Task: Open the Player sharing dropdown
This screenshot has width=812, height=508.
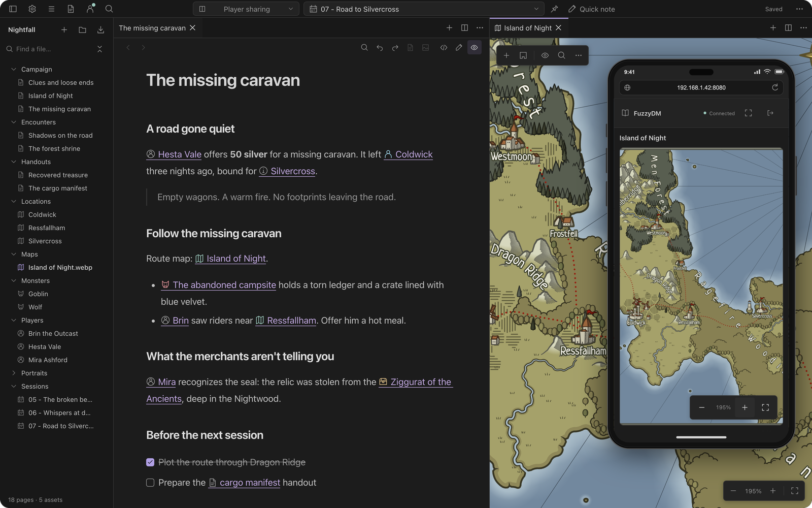Action: click(246, 9)
